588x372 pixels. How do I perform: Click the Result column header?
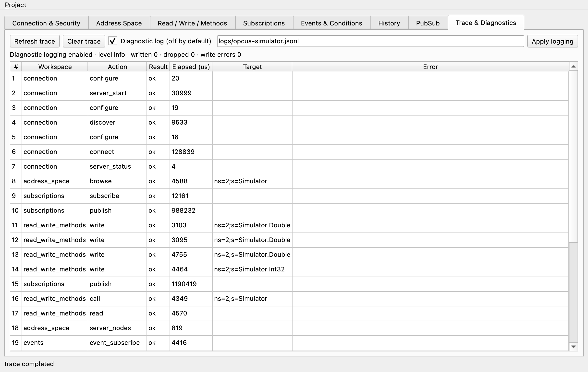point(158,67)
